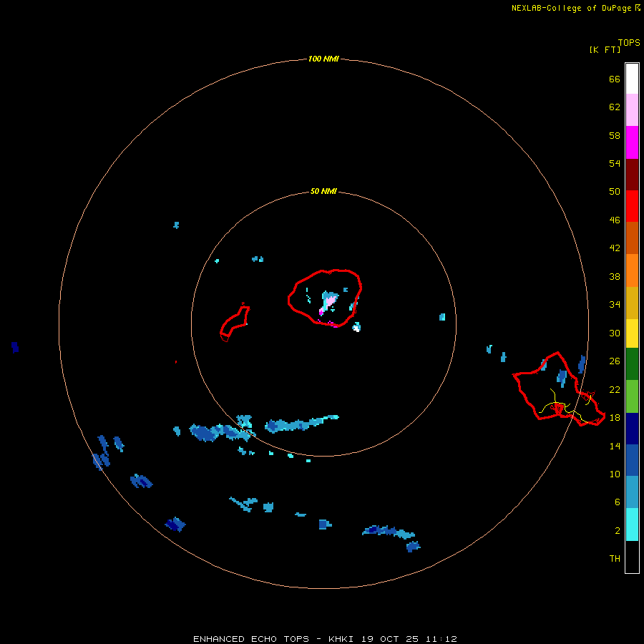Click the red-outlined island at the right edge
This screenshot has height=644, width=644.
point(559,389)
